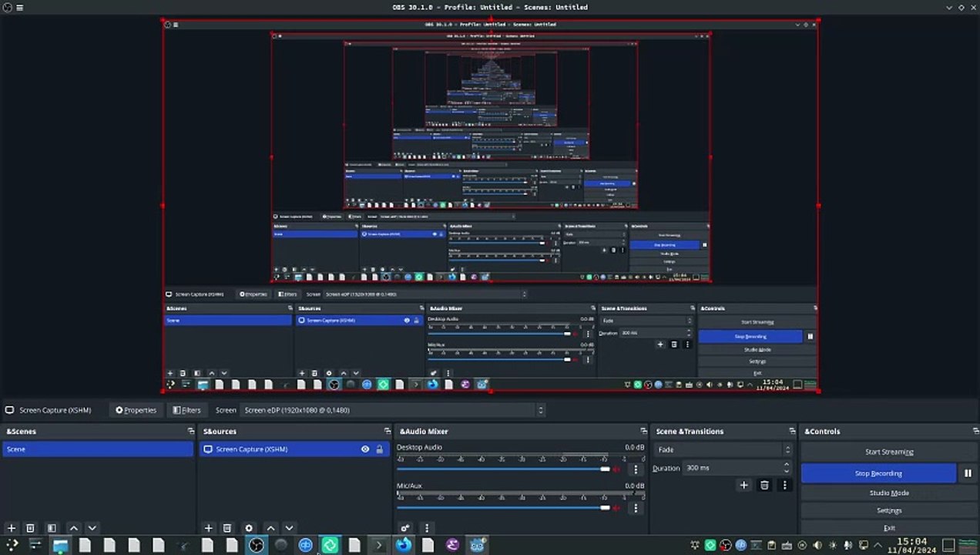This screenshot has width=980, height=555.
Task: Move the source up in Sources dock
Action: [x=270, y=528]
